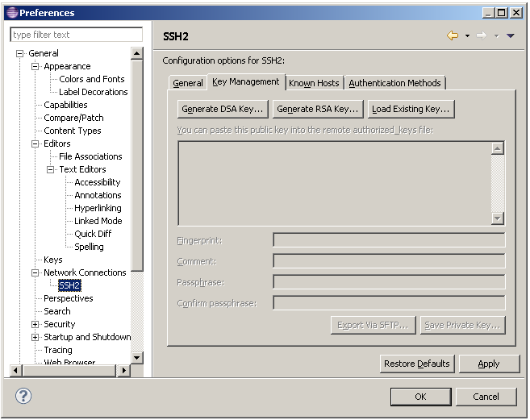Collapse the Text Editors tree node
The height and width of the screenshot is (420, 530).
click(51, 170)
